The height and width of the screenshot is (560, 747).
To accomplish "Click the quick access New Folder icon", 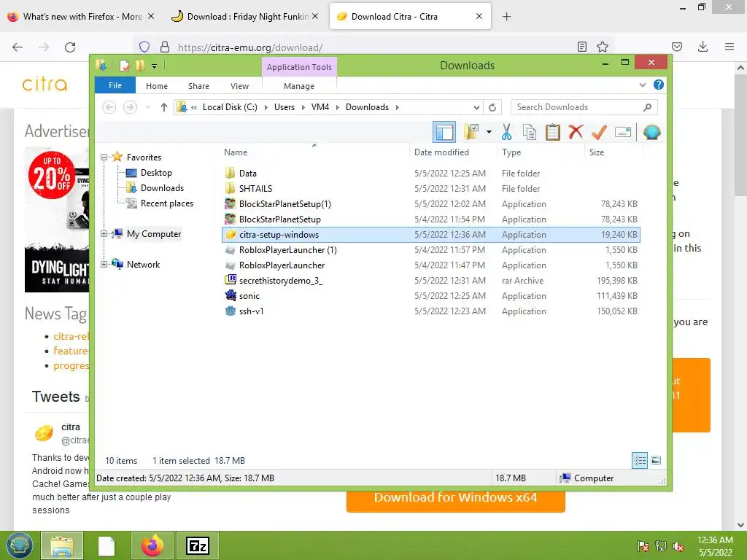I will click(x=140, y=65).
